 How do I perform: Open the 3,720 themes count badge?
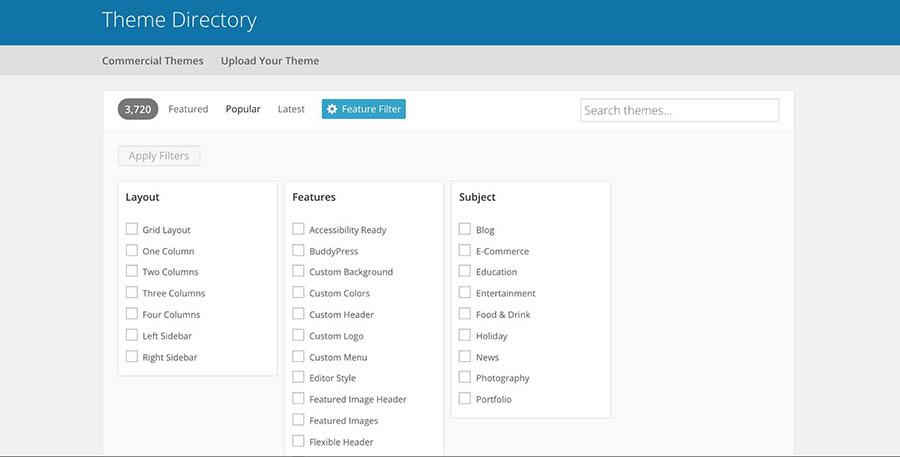tap(138, 109)
